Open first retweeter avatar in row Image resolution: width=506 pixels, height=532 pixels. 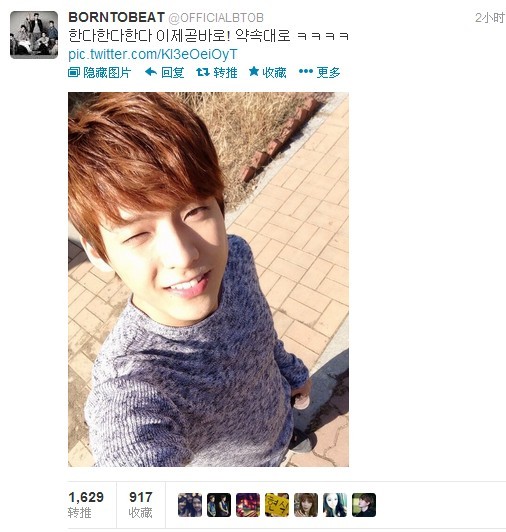pos(190,505)
